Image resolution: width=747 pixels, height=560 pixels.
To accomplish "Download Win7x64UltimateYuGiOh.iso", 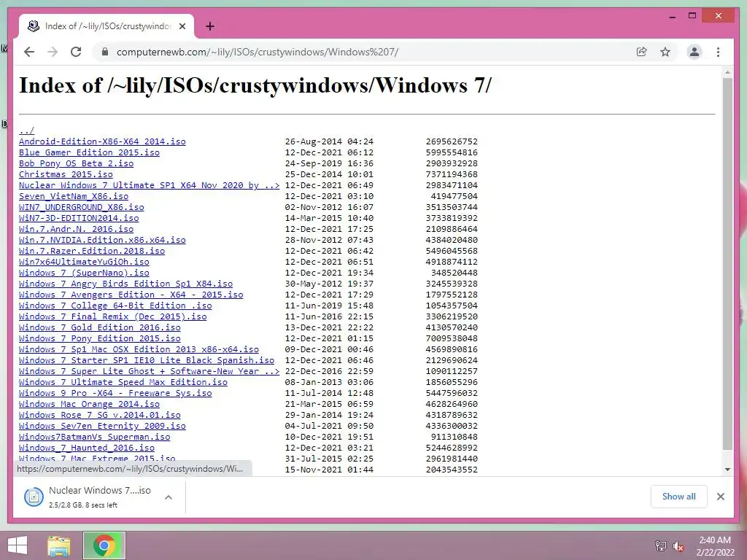I will [x=85, y=262].
